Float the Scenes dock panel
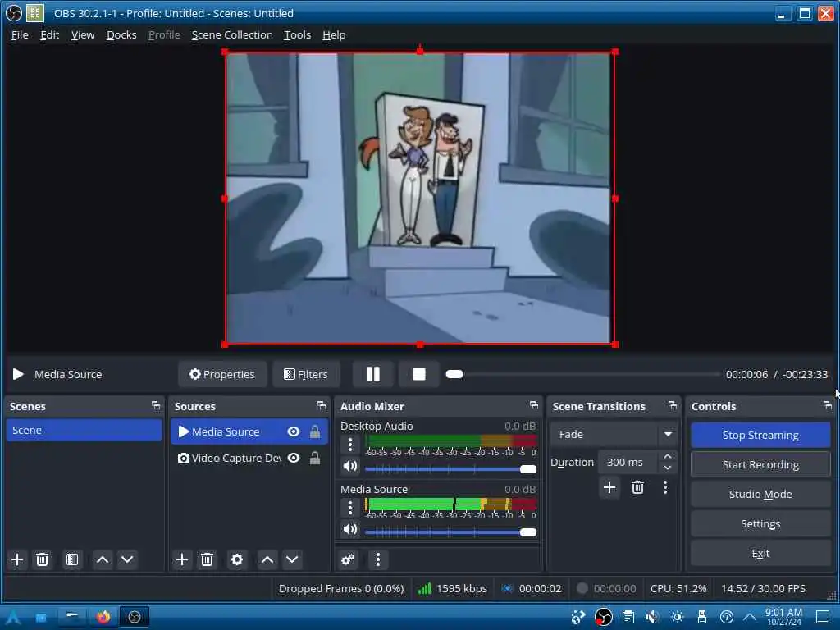Image resolution: width=840 pixels, height=630 pixels. coord(155,405)
